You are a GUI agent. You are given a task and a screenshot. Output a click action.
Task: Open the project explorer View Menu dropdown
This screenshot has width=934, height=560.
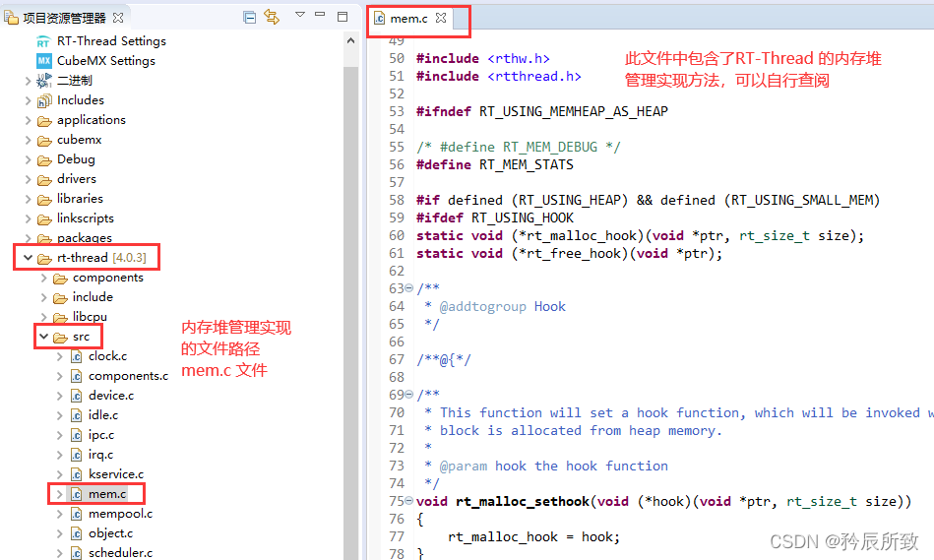[300, 15]
